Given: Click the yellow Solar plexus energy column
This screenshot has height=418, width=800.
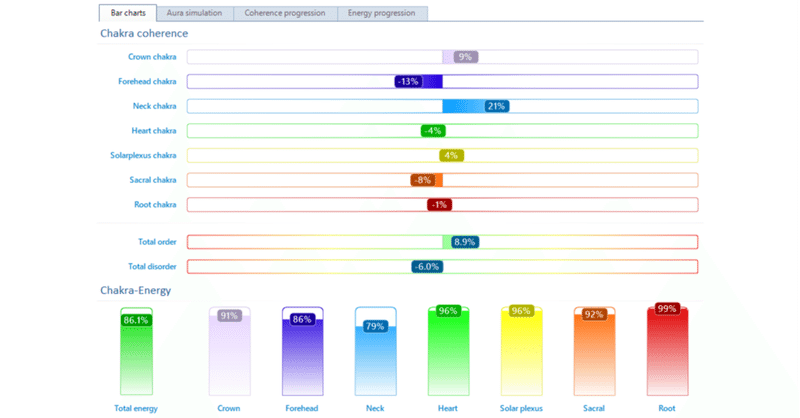Looking at the screenshot, I should click(x=521, y=352).
